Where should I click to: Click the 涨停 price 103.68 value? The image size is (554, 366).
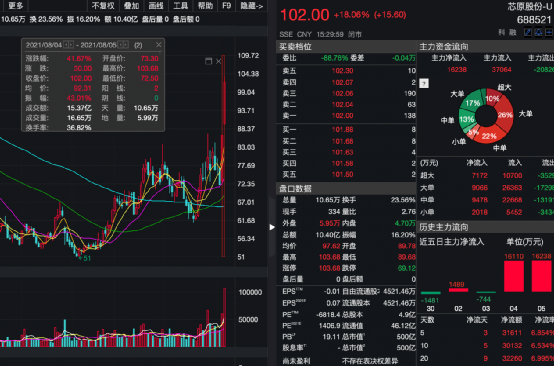click(330, 268)
